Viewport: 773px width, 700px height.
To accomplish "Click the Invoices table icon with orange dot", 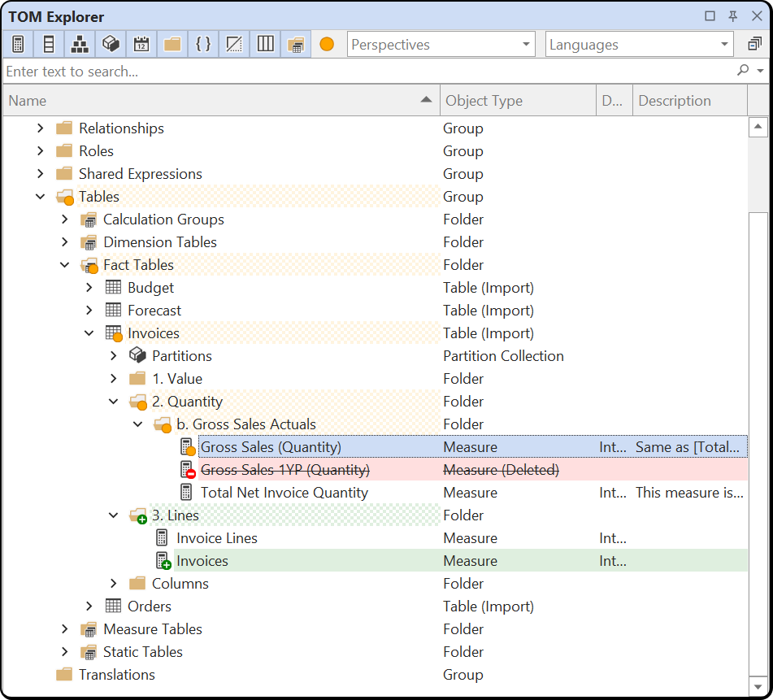I will (114, 333).
